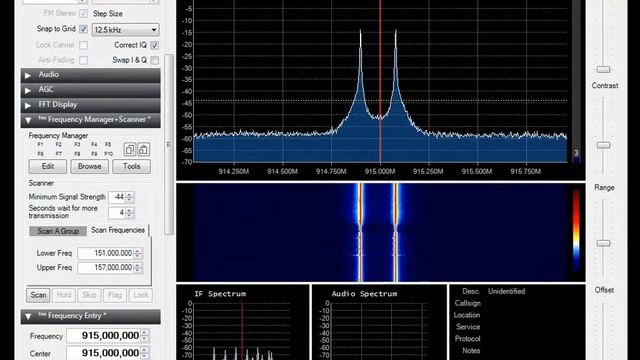The width and height of the screenshot is (640, 360).
Task: Click the red marker in the IF Spectrum
Action: [242, 330]
